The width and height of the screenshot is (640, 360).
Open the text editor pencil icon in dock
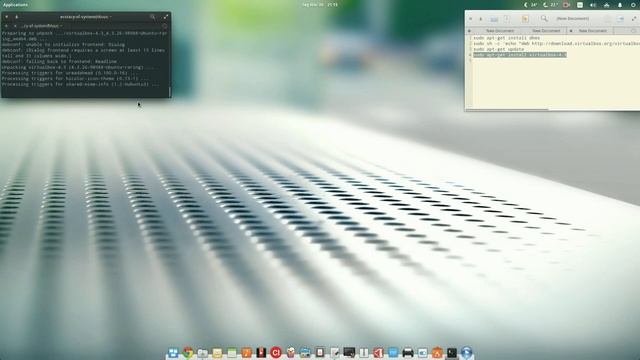tap(335, 352)
